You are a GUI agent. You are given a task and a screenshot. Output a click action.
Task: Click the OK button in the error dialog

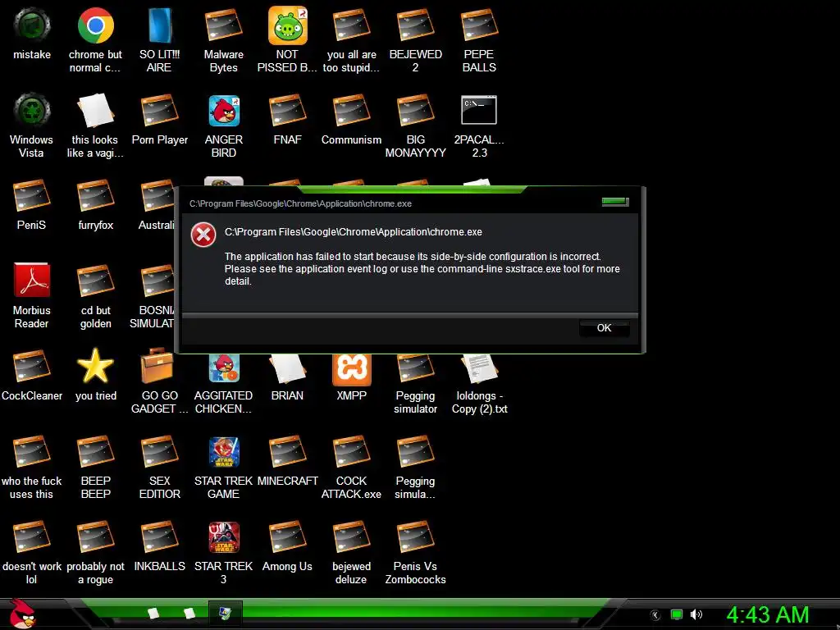pos(604,328)
